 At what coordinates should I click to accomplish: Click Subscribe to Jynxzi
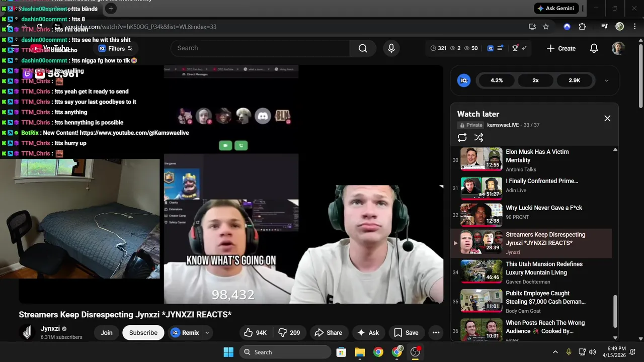[143, 333]
